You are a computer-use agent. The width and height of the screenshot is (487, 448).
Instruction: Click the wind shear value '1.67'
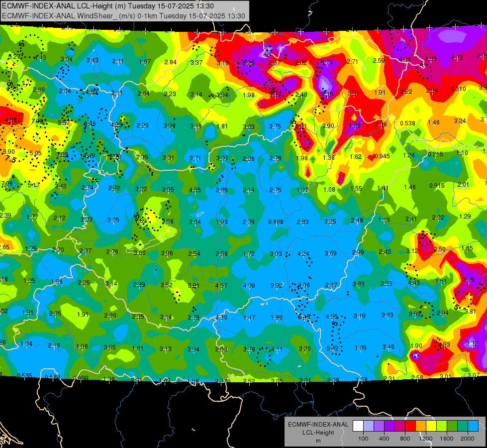click(145, 62)
